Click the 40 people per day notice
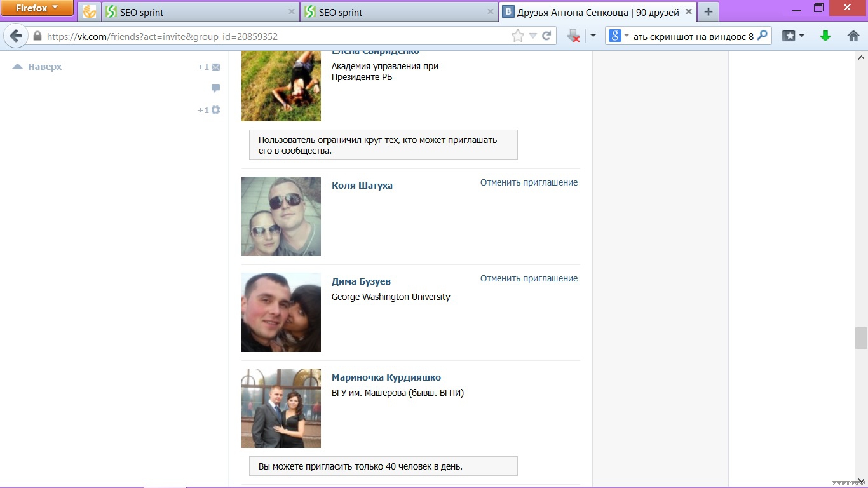This screenshot has height=488, width=868. click(x=383, y=466)
